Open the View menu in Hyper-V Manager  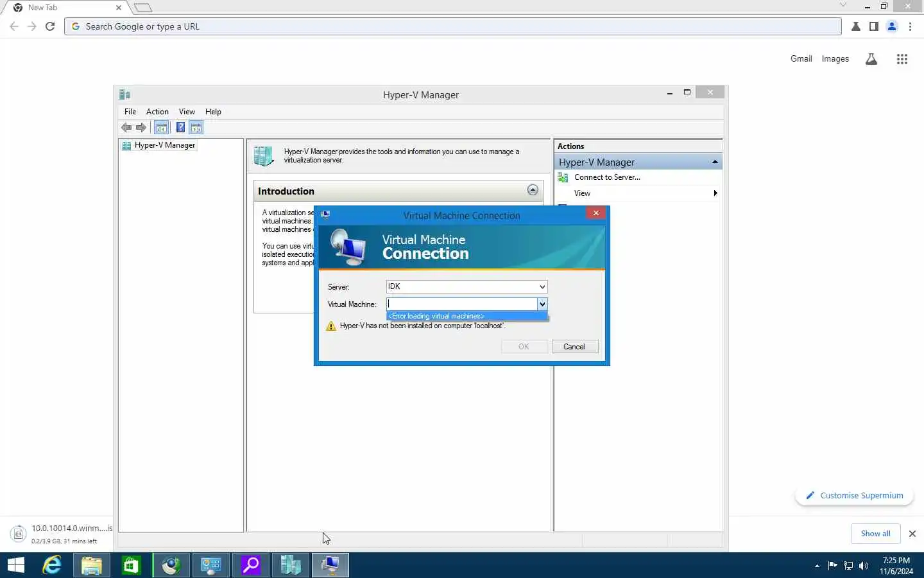point(187,112)
